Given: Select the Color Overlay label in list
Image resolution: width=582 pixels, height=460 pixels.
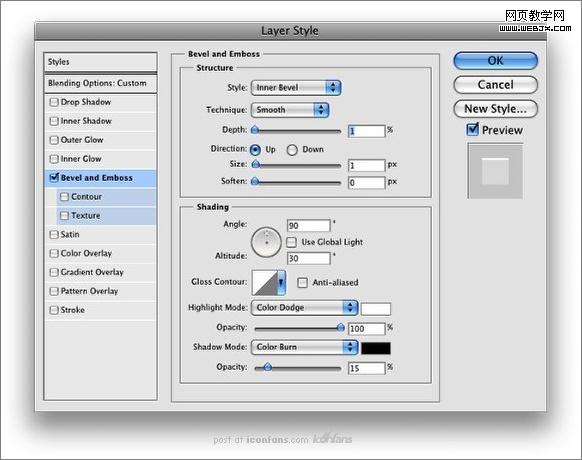Looking at the screenshot, I should pyautogui.click(x=86, y=254).
